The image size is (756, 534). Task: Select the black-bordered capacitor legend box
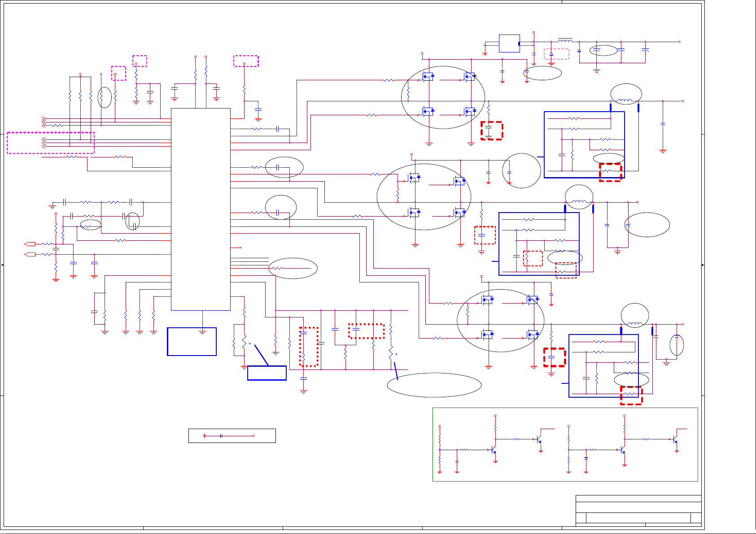pyautogui.click(x=232, y=436)
